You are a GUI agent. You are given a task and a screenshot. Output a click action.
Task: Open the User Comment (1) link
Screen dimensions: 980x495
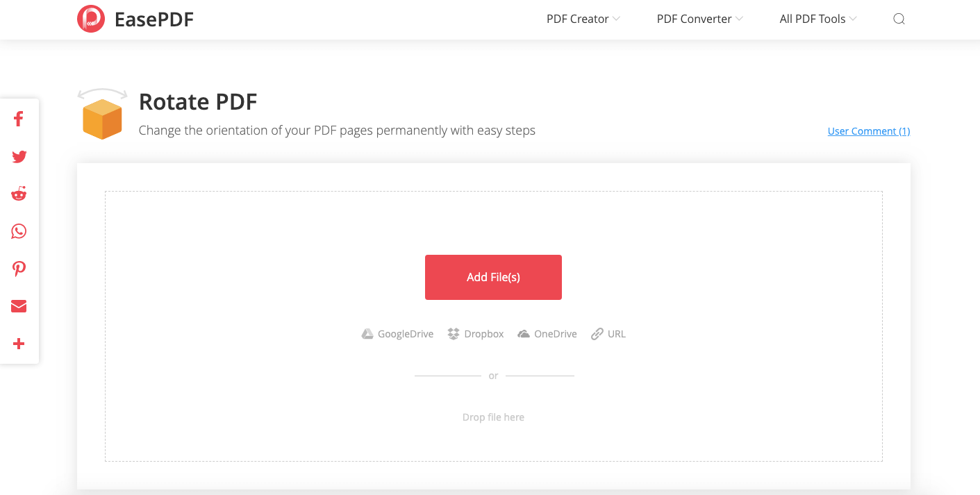tap(868, 131)
